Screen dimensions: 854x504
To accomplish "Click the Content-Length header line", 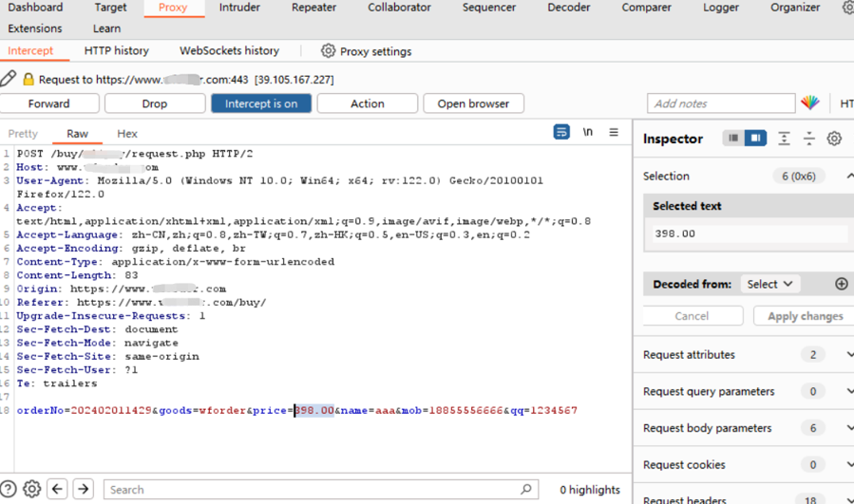I will coord(77,275).
